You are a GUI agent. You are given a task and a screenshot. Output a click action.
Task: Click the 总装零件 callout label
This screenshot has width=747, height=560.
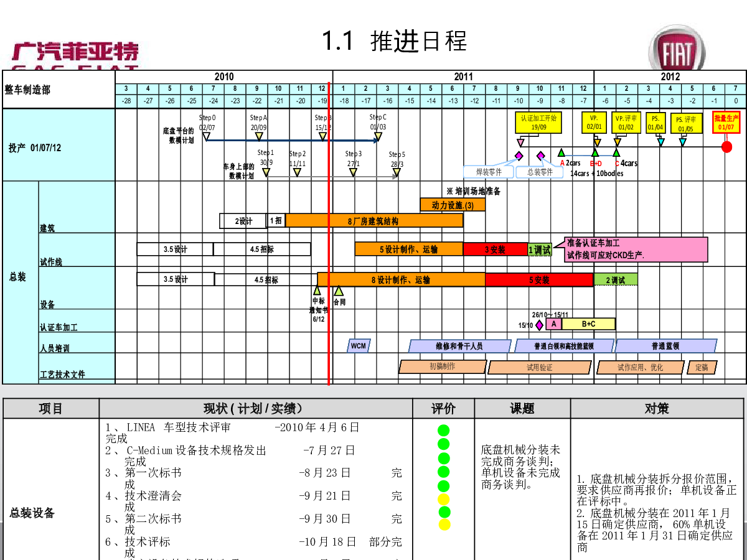coord(540,172)
